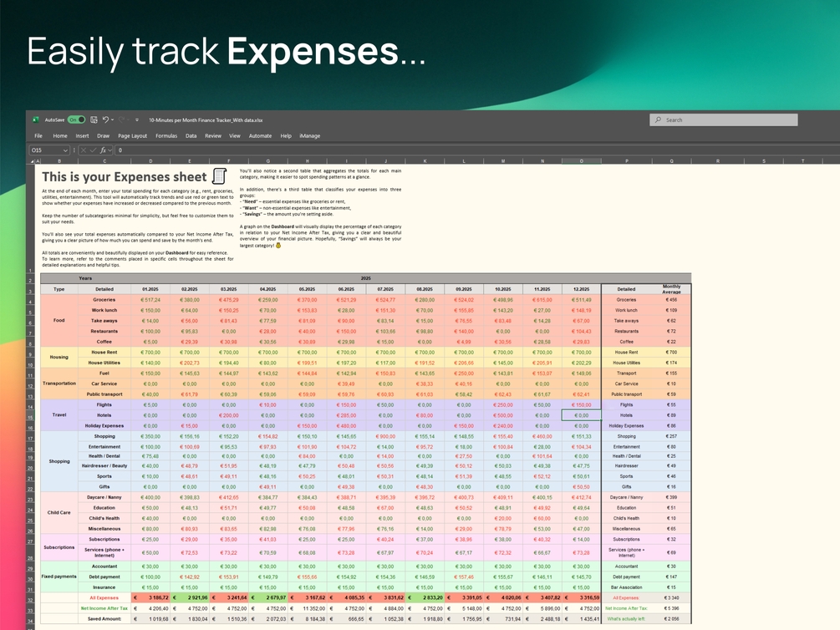
Task: Click the Excel app logo icon
Action: (36, 119)
